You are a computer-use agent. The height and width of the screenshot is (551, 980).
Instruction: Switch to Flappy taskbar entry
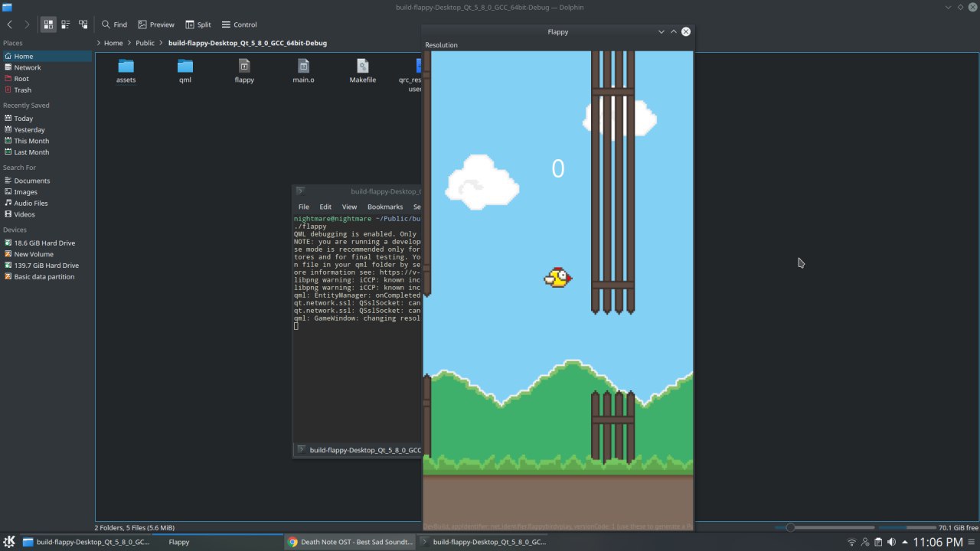point(217,542)
